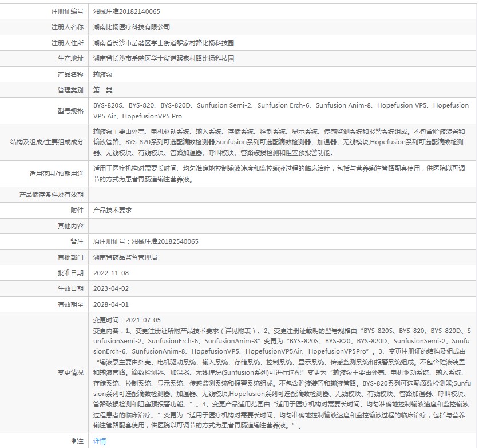
Task: Select the 附件 label
Action: (x=77, y=210)
